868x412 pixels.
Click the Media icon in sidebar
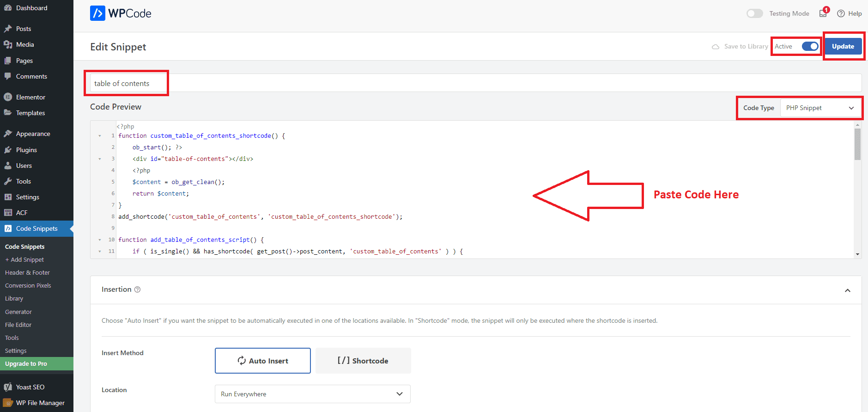8,44
